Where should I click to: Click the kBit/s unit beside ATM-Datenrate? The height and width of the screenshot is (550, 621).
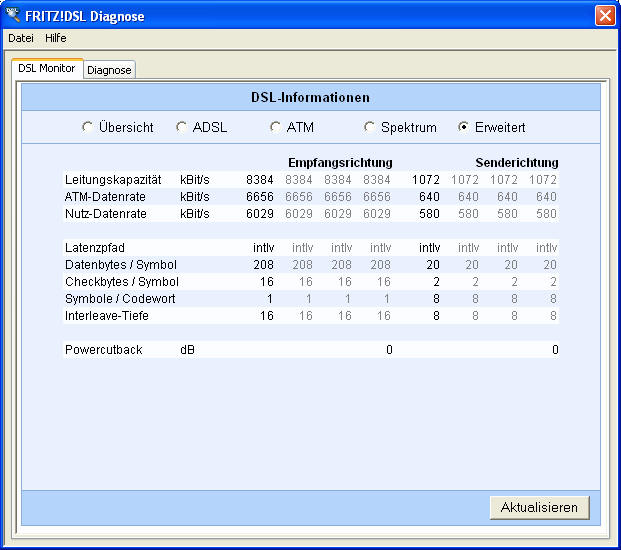coord(194,197)
